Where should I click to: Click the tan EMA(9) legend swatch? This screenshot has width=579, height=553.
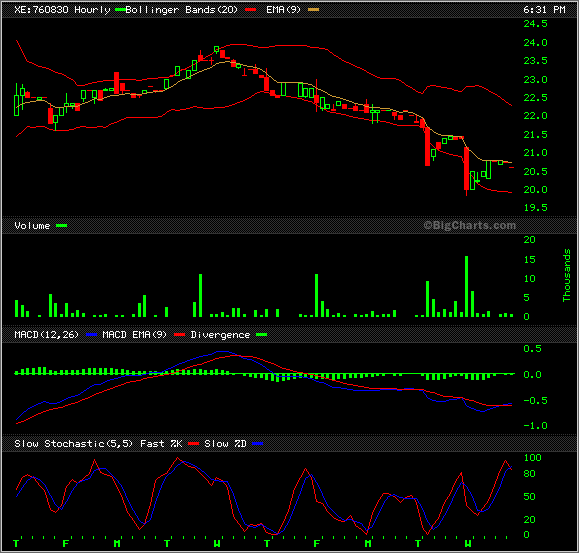(x=313, y=10)
